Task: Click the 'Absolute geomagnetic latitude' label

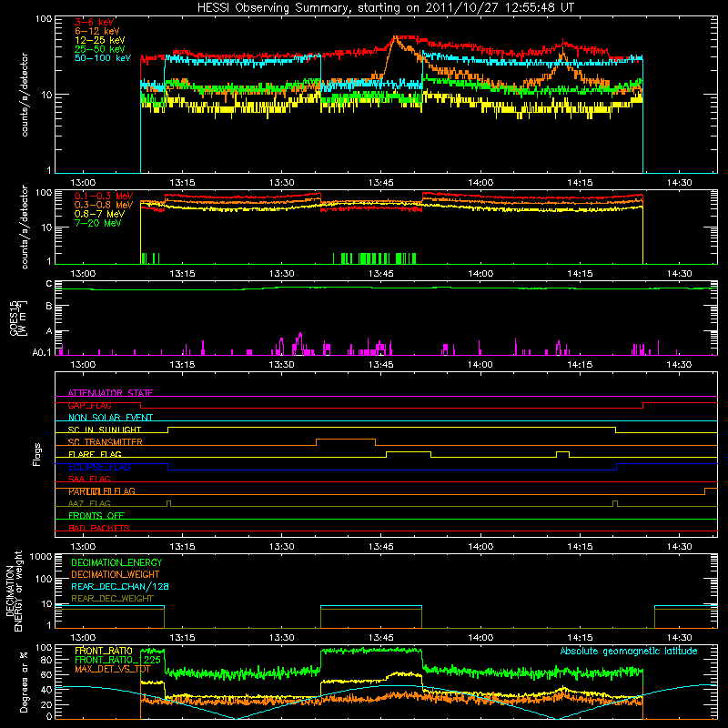Action: tap(629, 651)
